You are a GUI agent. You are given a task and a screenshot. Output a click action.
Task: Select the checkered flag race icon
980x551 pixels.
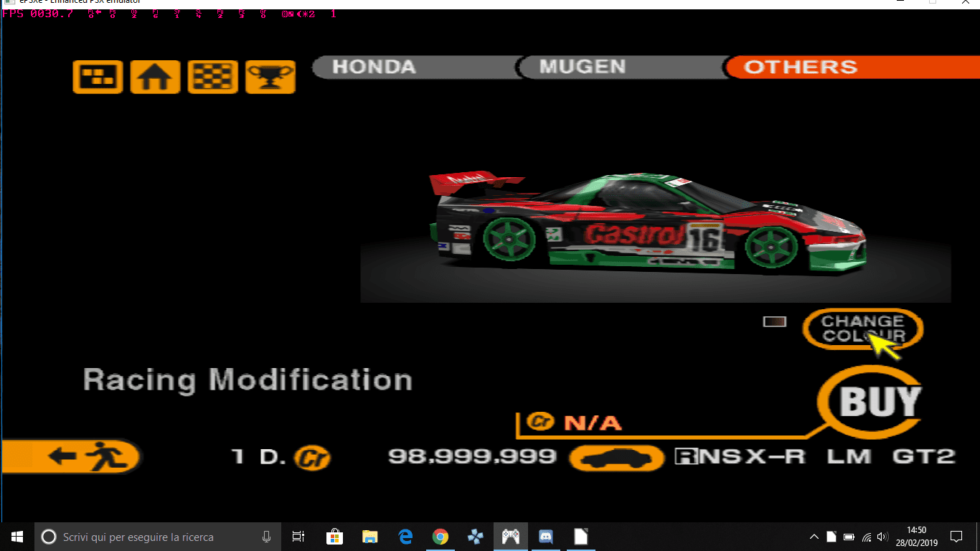(x=212, y=77)
